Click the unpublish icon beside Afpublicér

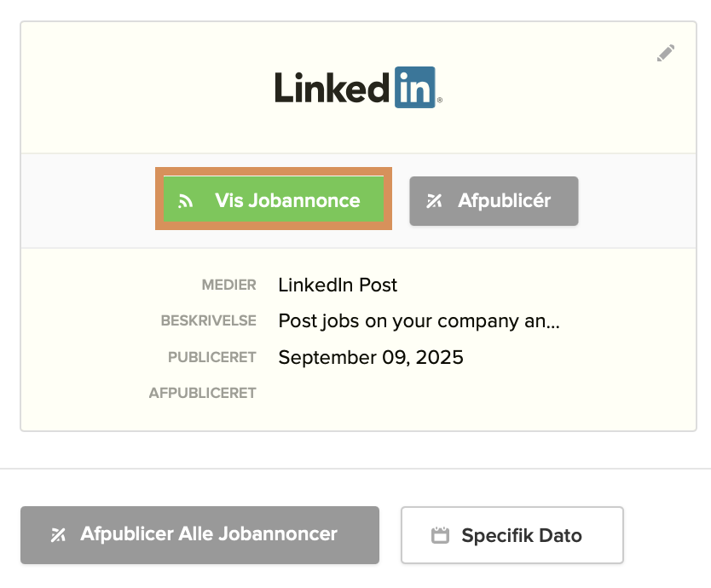coord(435,202)
